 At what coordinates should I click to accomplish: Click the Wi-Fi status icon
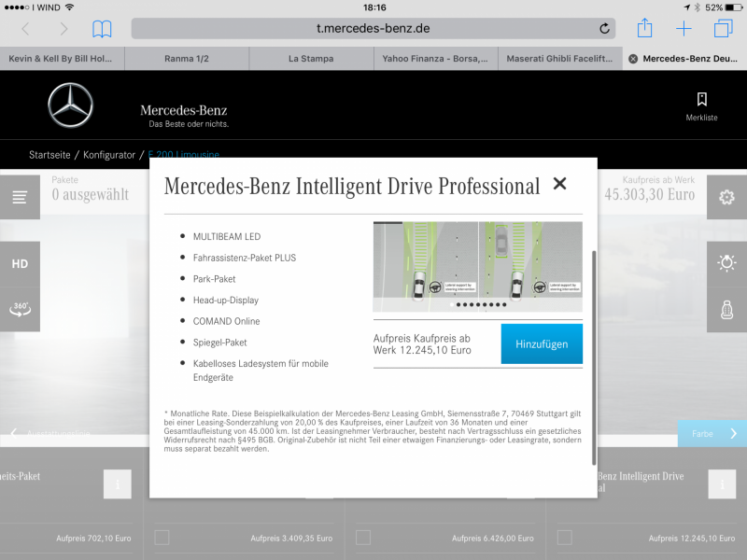point(69,7)
